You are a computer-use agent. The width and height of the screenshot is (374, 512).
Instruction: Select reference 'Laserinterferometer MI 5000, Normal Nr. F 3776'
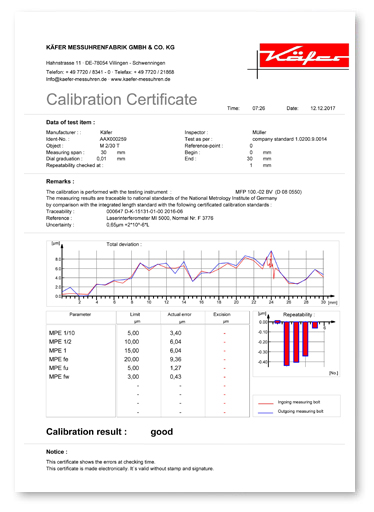(160, 218)
